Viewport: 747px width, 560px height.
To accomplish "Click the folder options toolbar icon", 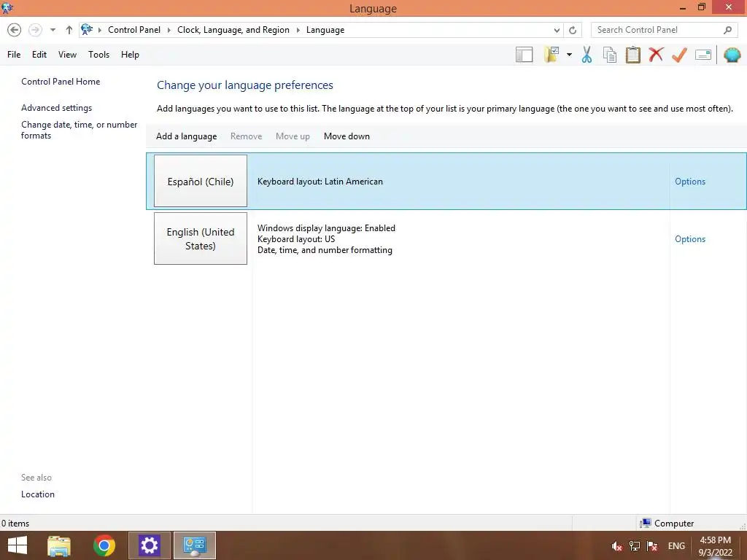I will click(551, 55).
